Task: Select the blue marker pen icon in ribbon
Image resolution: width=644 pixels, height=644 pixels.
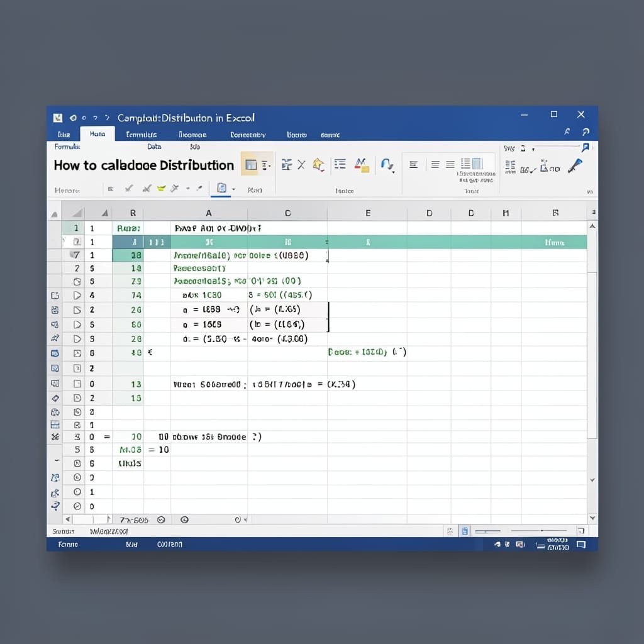Action: 575,165
